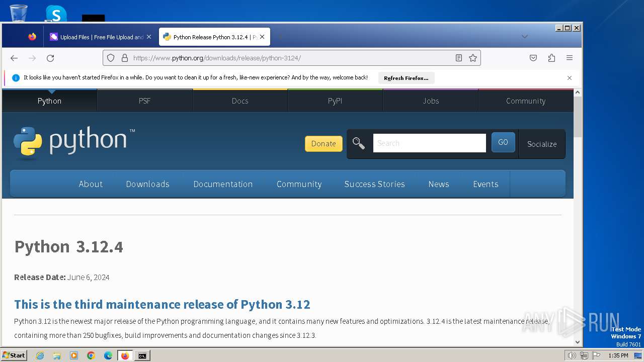The width and height of the screenshot is (644, 362).
Task: Launch Microsoft Edge from the taskbar
Action: [x=108, y=355]
